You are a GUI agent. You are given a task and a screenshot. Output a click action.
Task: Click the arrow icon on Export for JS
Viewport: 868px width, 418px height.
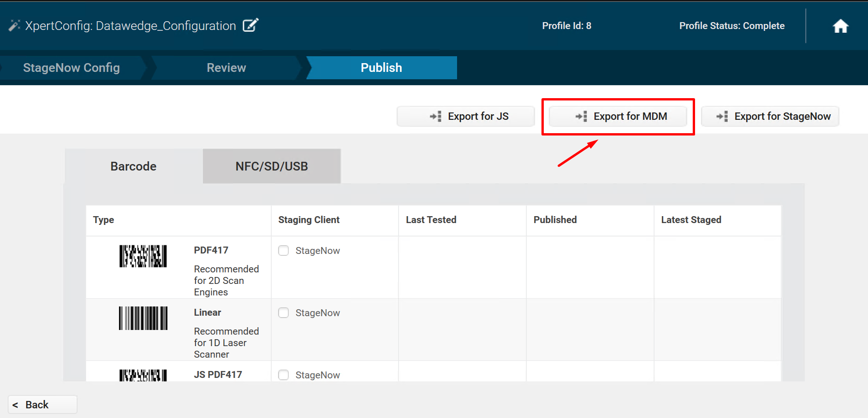(x=436, y=117)
